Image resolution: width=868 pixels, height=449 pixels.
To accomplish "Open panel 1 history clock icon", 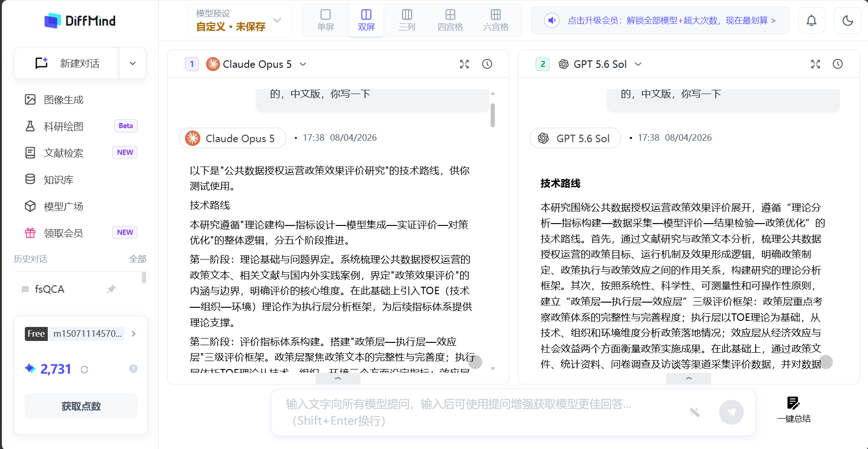I will click(487, 64).
